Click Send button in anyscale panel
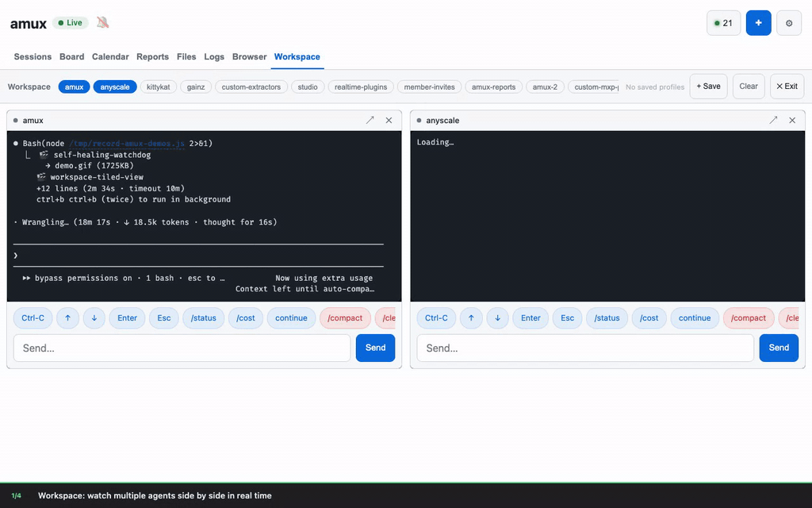The image size is (812, 508). coord(779,348)
